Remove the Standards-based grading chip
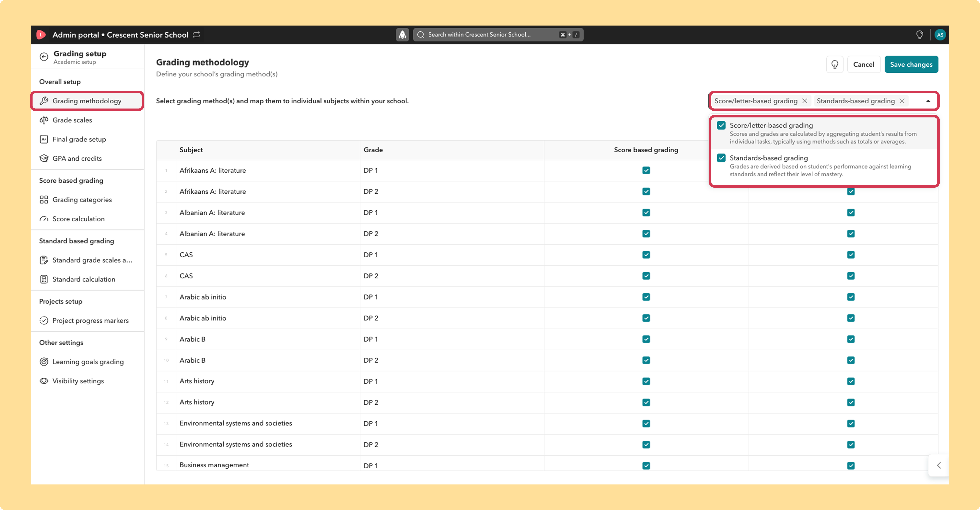Image resolution: width=980 pixels, height=510 pixels. [x=902, y=101]
